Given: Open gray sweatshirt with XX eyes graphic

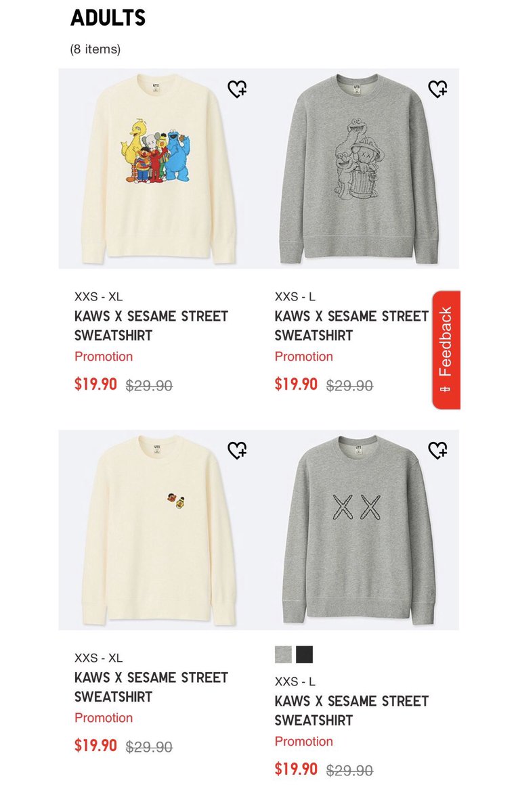Looking at the screenshot, I should [359, 530].
